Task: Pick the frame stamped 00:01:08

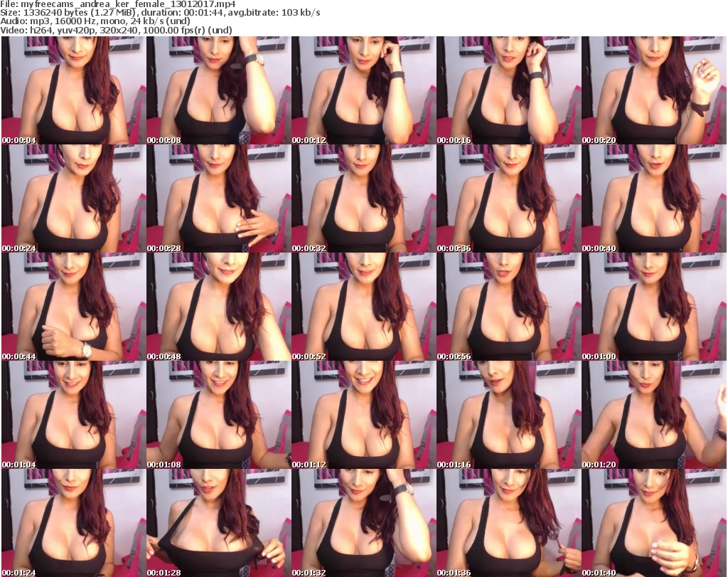Action: click(x=219, y=415)
